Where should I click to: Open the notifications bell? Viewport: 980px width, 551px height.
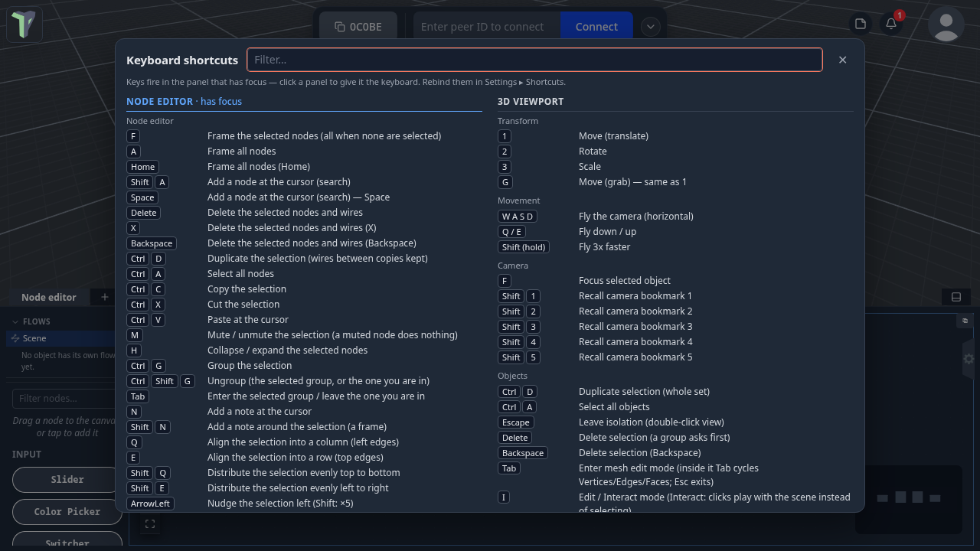pos(891,24)
